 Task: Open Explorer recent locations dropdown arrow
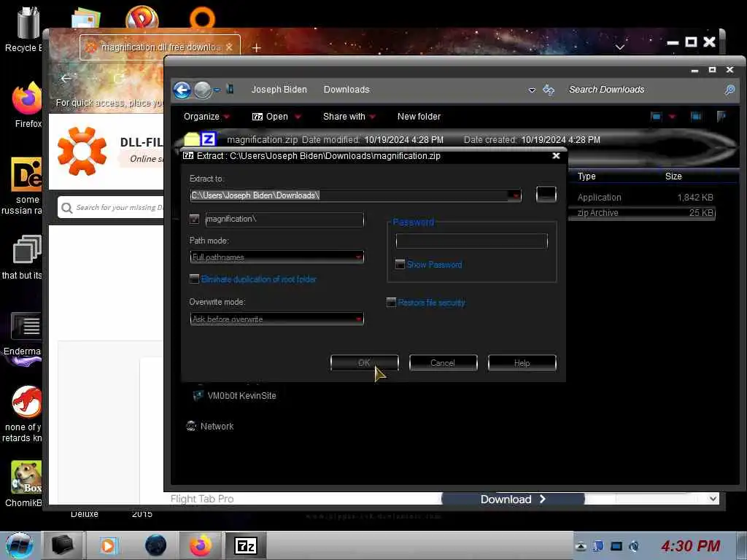click(217, 90)
